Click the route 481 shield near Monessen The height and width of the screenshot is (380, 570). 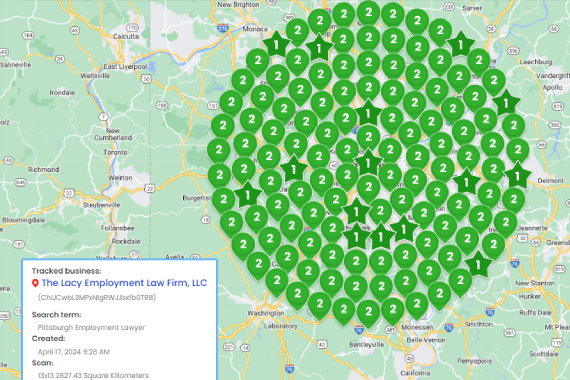391,330
